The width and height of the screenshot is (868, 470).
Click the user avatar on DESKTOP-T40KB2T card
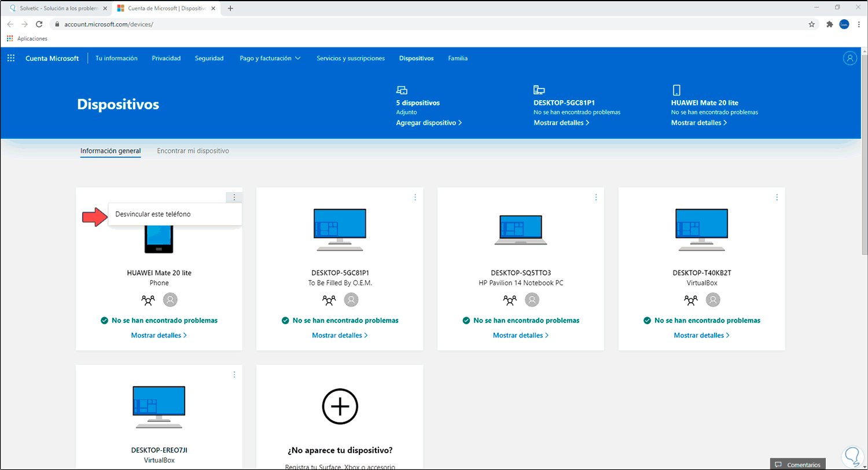(x=713, y=300)
